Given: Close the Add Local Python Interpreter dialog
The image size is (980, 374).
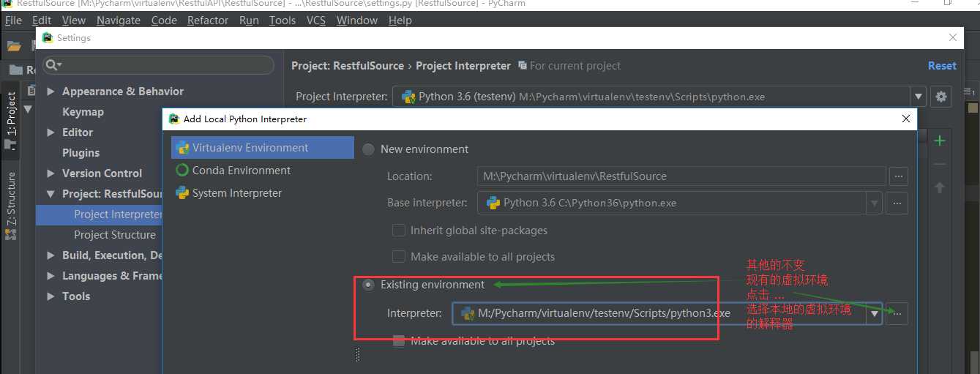Looking at the screenshot, I should point(906,118).
